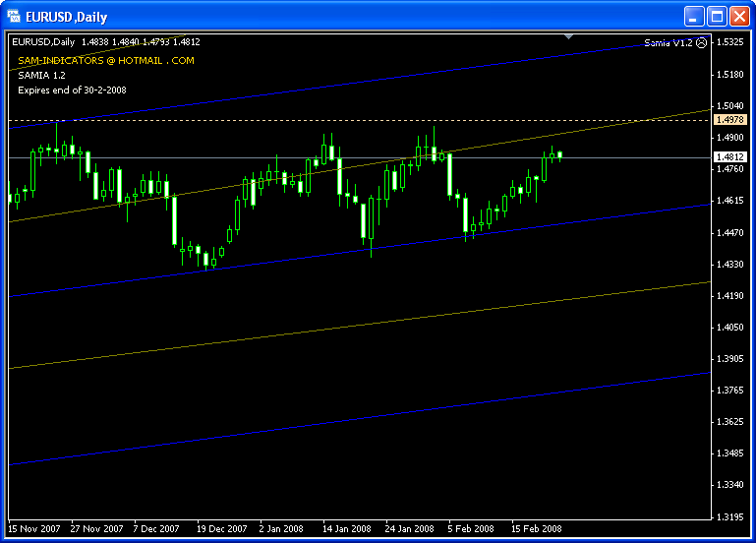Click the 19 Dec 2007 date label
Screen dimensions: 756x543
tap(222, 529)
